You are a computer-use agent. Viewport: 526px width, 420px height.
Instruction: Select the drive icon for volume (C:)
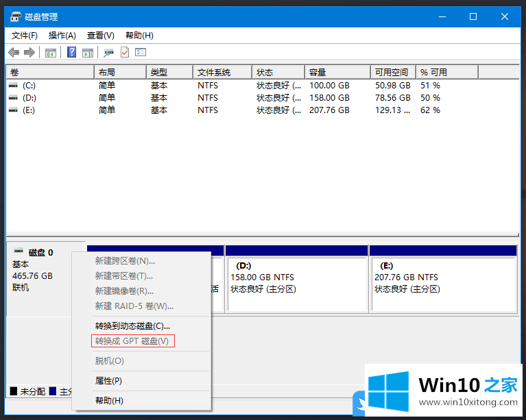(x=13, y=86)
